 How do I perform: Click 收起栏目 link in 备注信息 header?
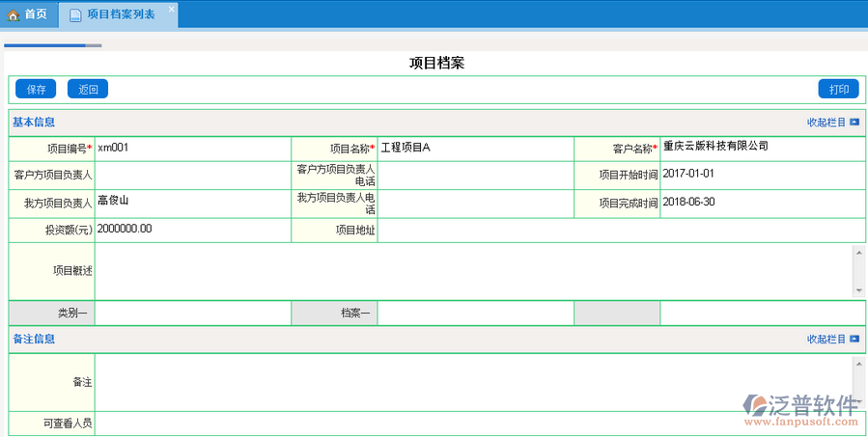click(x=826, y=340)
